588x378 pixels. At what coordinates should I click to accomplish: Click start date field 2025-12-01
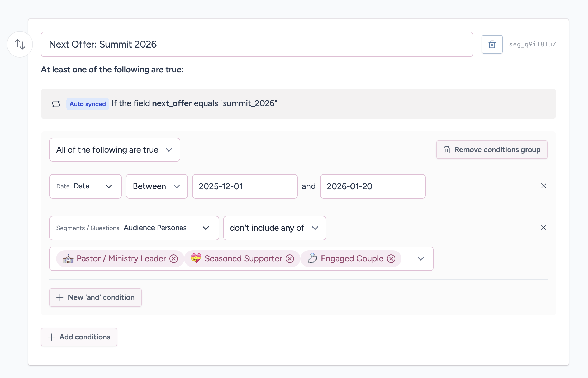(x=245, y=186)
